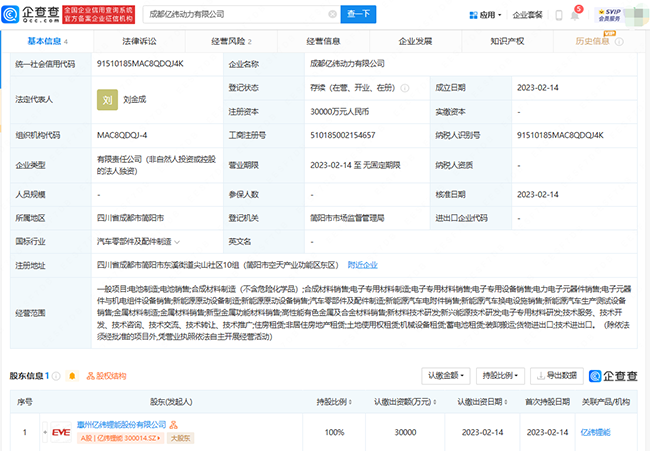Clear the search box with the X icon
This screenshot has height=451, width=650.
[330, 15]
